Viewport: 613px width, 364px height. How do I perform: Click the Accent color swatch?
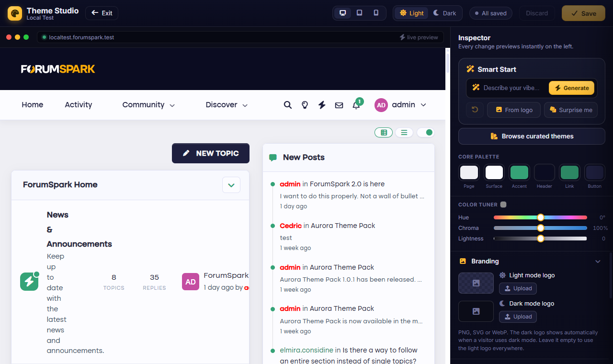[519, 172]
